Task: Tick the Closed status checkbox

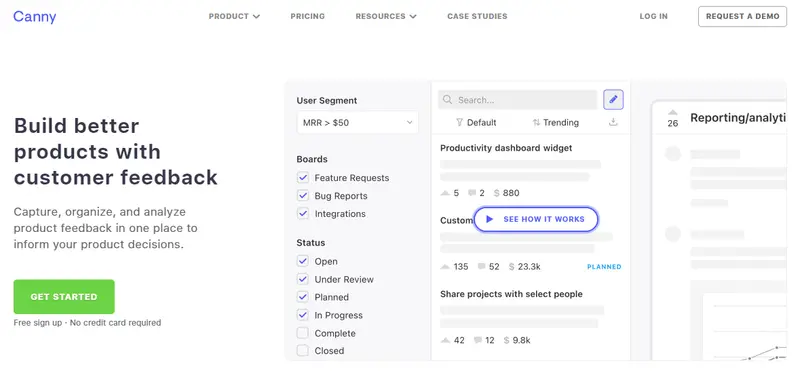Action: (x=303, y=351)
